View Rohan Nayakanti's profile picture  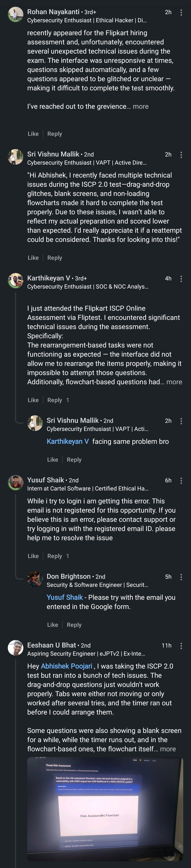(16, 15)
